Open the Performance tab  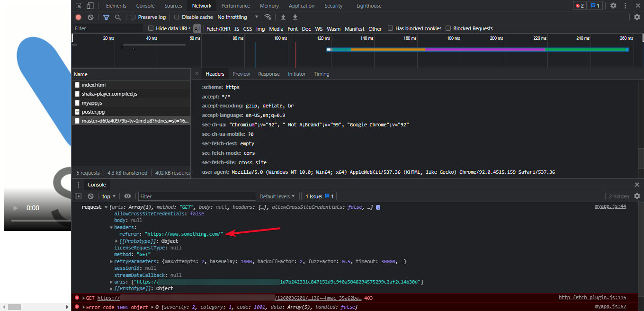click(x=235, y=6)
